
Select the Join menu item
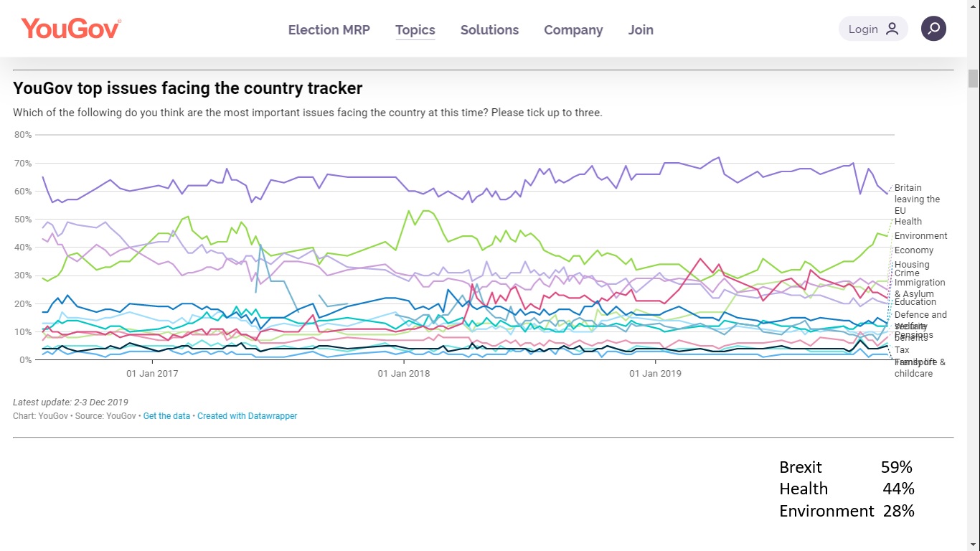click(641, 30)
